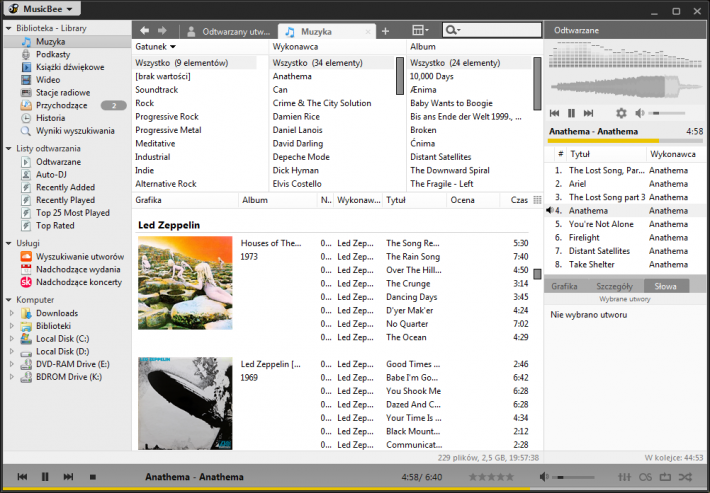Open the MusicBee main menu dropdown

coord(42,9)
